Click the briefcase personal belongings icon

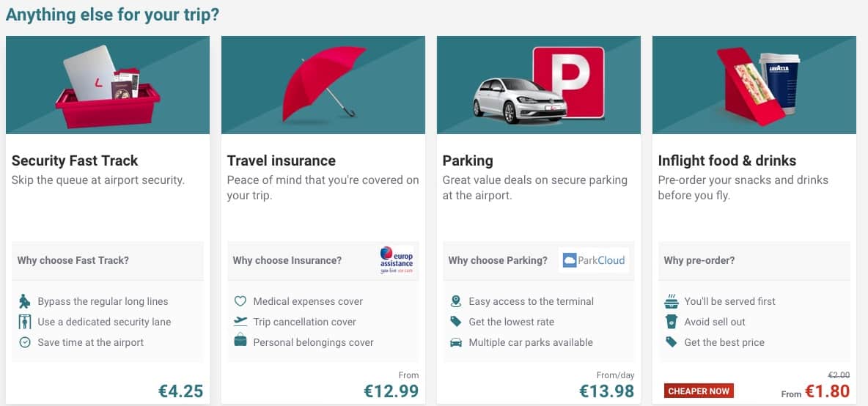point(240,342)
